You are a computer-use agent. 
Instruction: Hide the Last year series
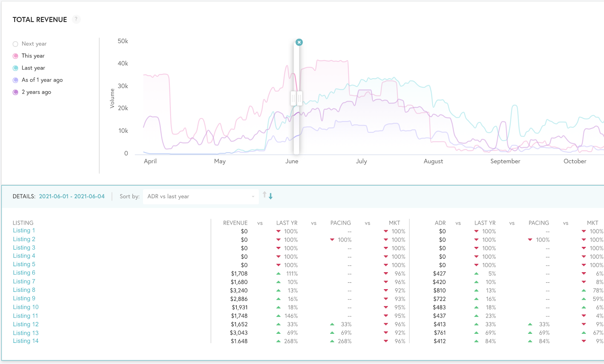coord(15,68)
